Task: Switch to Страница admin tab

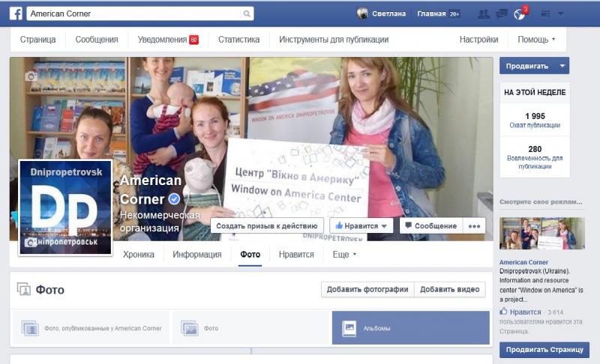Action: click(38, 40)
